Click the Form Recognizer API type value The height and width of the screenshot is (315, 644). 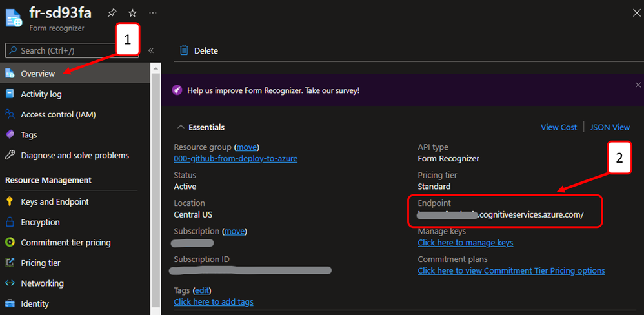pyautogui.click(x=448, y=159)
